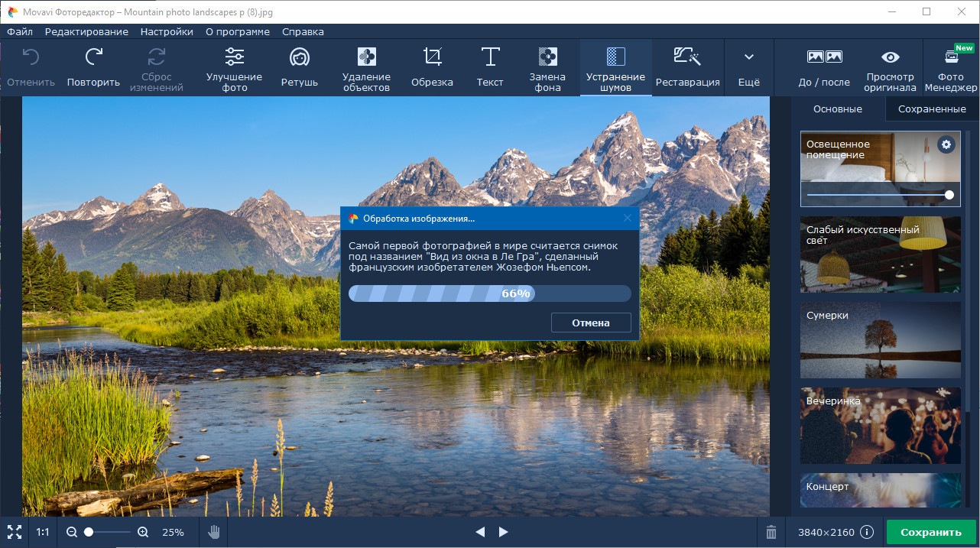Activate the hand pan tool
The width and height of the screenshot is (980, 548).
(215, 532)
